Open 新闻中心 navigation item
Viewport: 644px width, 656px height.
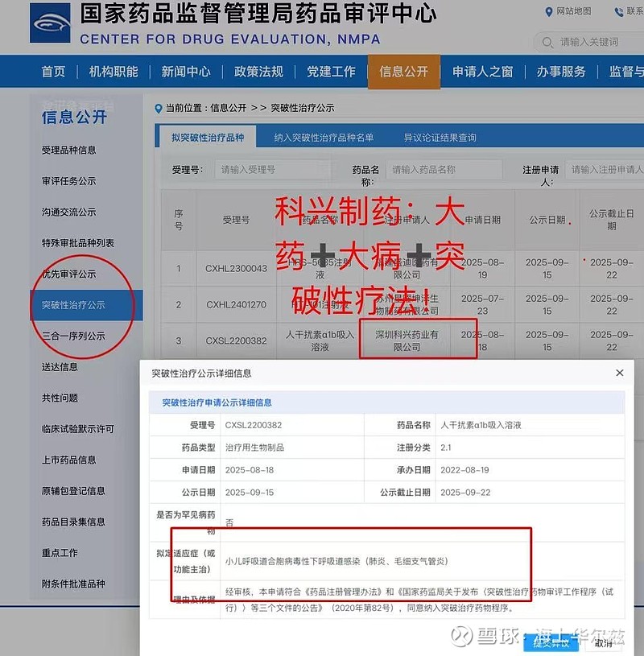click(x=186, y=72)
